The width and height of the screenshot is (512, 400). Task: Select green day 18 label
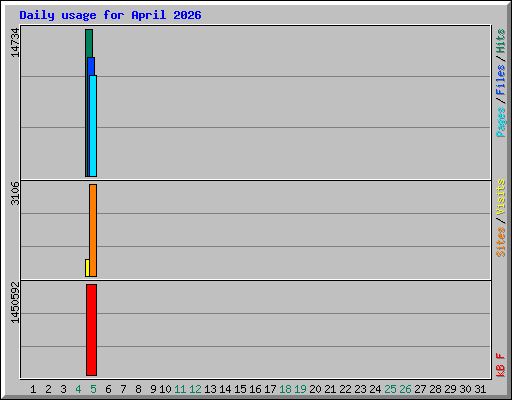(285, 389)
